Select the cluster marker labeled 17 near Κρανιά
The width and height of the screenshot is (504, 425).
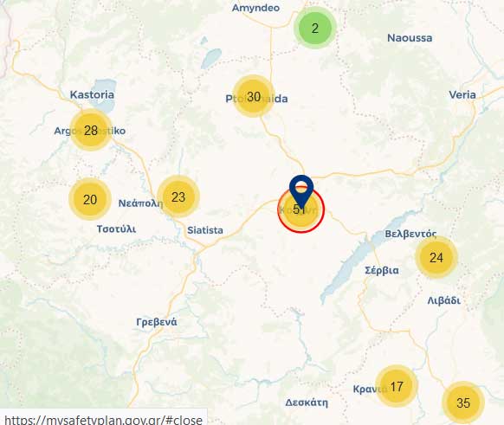(397, 386)
